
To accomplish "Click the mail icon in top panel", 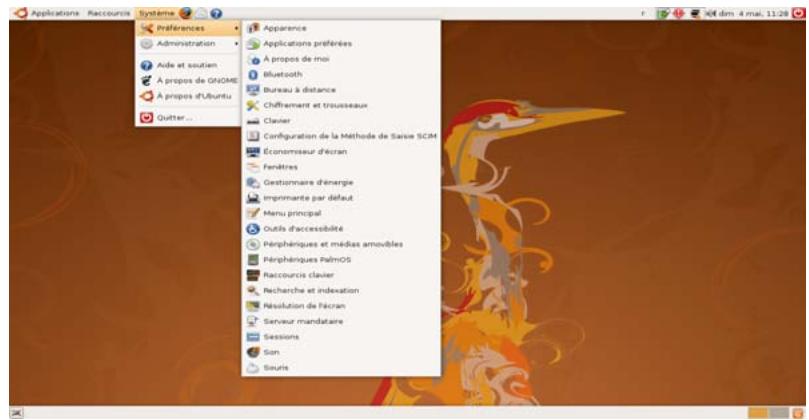I will (201, 13).
